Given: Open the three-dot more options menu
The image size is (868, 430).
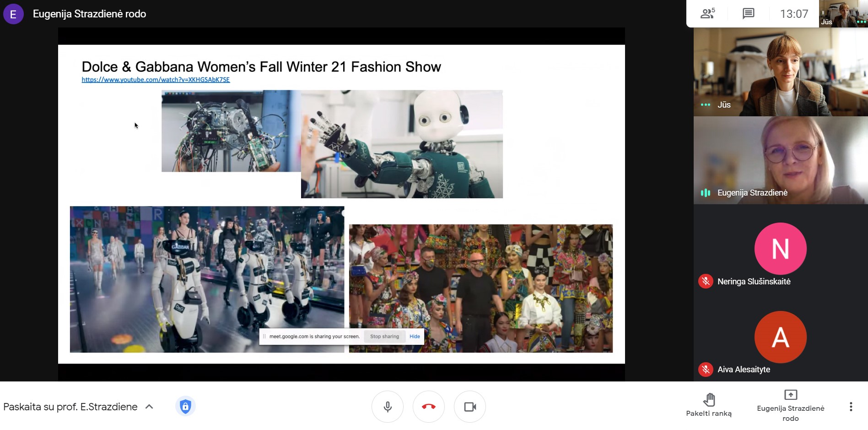Looking at the screenshot, I should tap(851, 407).
